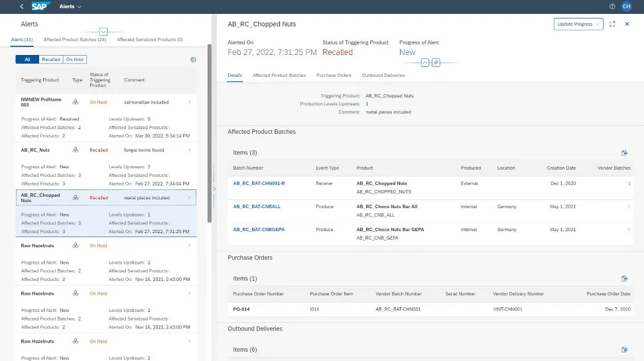The image size is (644, 361).
Task: Open batch AB_RC_BAT-CHN001-R link
Action: [259, 183]
